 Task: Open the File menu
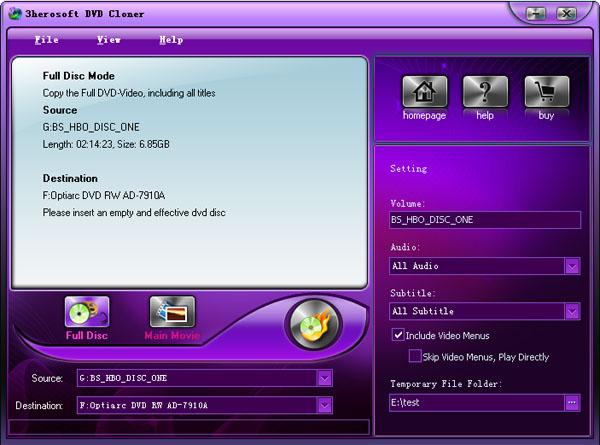pos(47,40)
